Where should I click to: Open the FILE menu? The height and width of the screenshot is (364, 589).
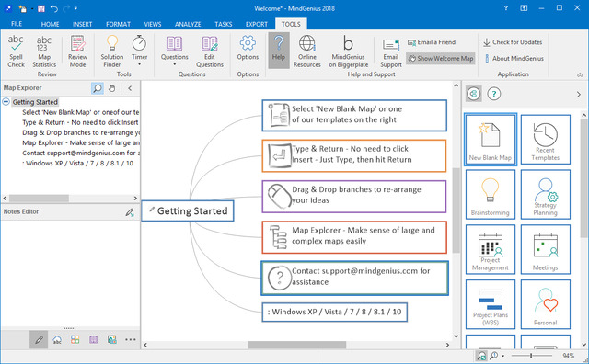tap(17, 24)
